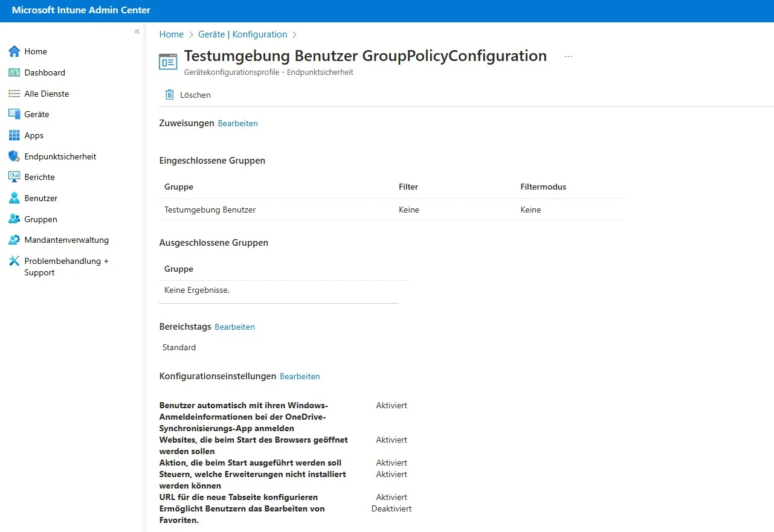Click the OneDrive sign-in setting name
Screen dimensions: 774x532
(243, 417)
